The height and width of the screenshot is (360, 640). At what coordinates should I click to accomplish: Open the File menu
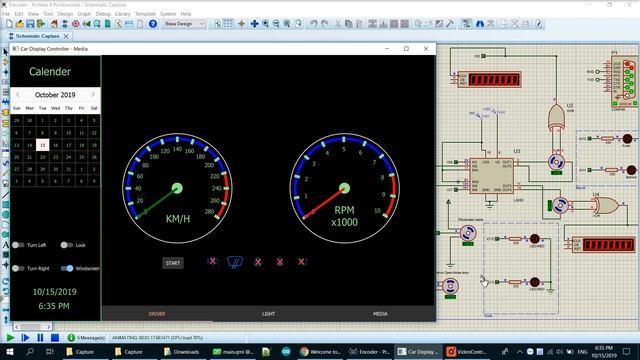click(x=6, y=14)
